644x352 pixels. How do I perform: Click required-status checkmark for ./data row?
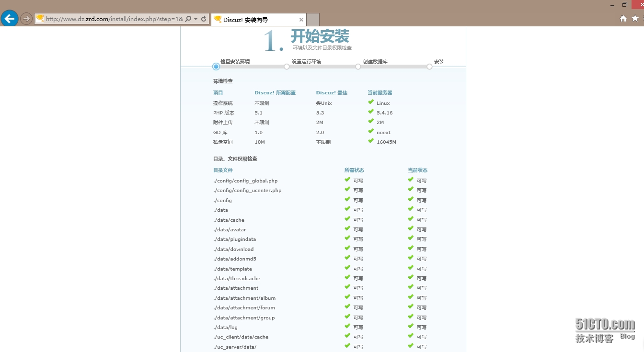(x=347, y=209)
